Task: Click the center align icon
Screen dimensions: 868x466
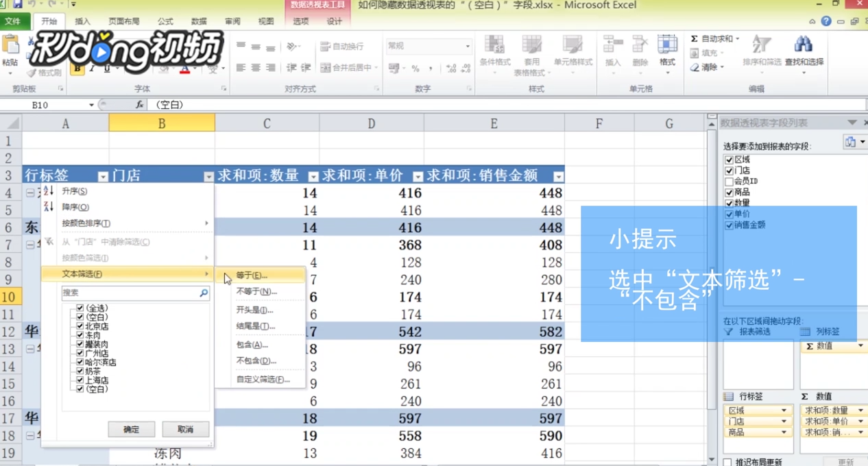Action: (256, 68)
